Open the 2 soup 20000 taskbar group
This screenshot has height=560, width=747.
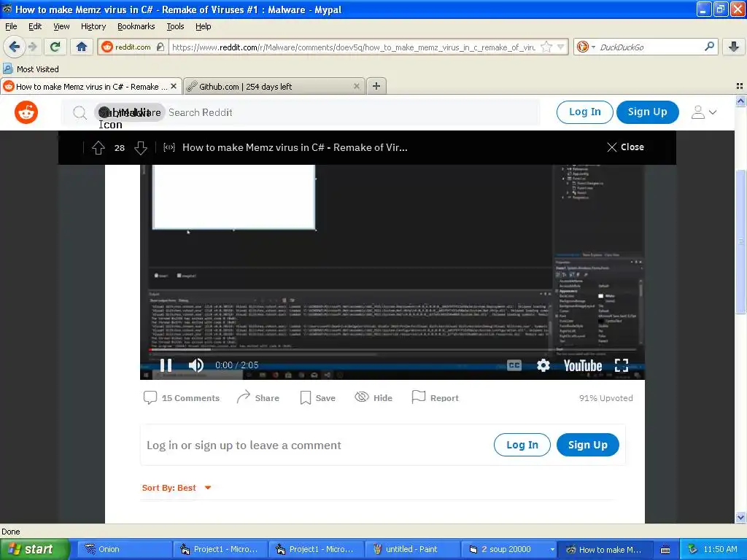(x=508, y=549)
